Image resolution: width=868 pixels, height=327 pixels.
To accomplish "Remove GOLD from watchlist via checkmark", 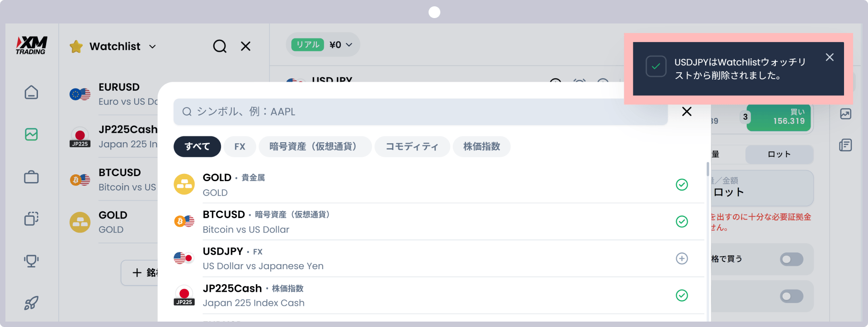I will click(x=682, y=185).
